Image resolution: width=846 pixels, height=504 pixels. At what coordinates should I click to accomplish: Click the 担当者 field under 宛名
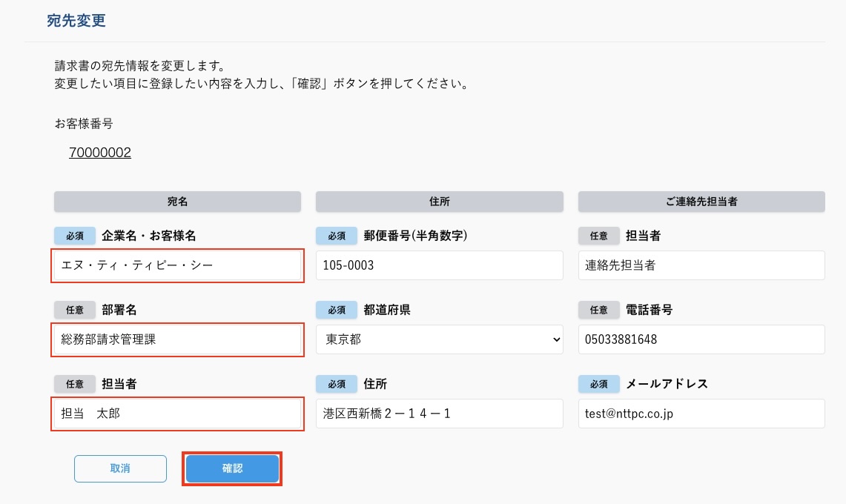coord(177,414)
